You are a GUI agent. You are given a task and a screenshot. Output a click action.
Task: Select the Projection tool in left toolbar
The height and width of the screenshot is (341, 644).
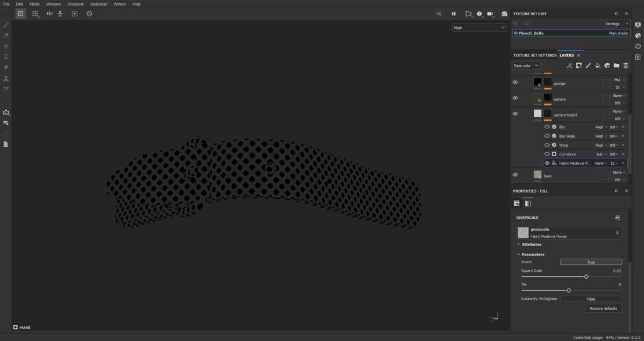coord(6,46)
